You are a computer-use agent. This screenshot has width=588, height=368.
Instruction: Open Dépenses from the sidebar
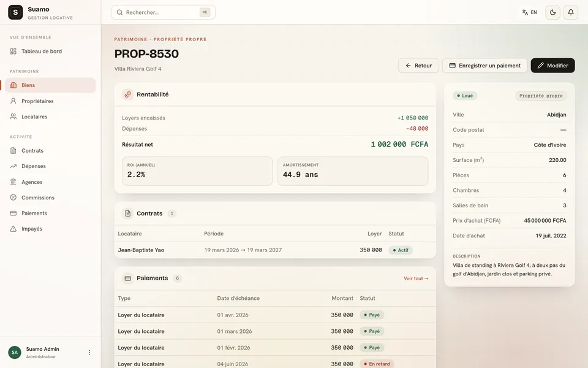(x=50, y=166)
